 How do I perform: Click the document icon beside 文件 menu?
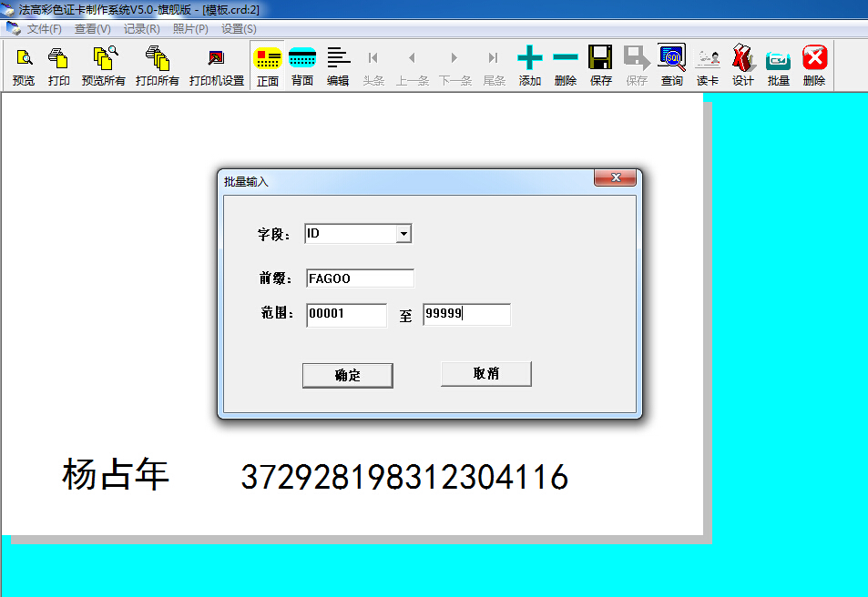14,28
